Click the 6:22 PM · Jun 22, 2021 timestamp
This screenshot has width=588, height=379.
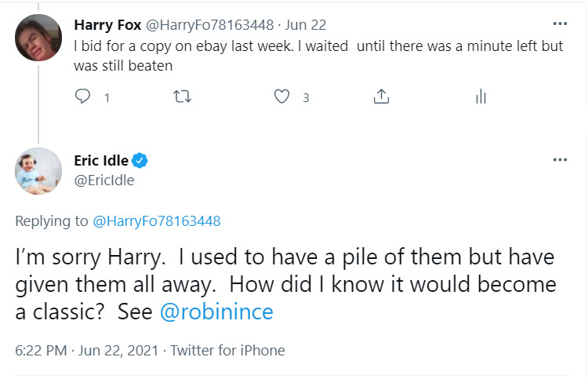click(x=86, y=351)
